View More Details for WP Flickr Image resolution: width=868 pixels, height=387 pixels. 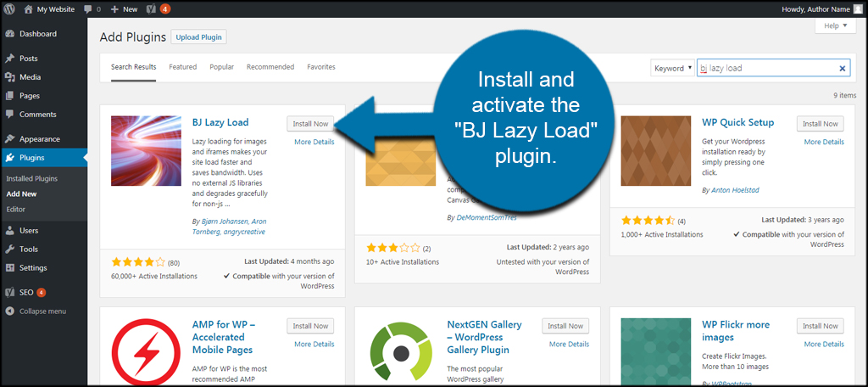[824, 344]
